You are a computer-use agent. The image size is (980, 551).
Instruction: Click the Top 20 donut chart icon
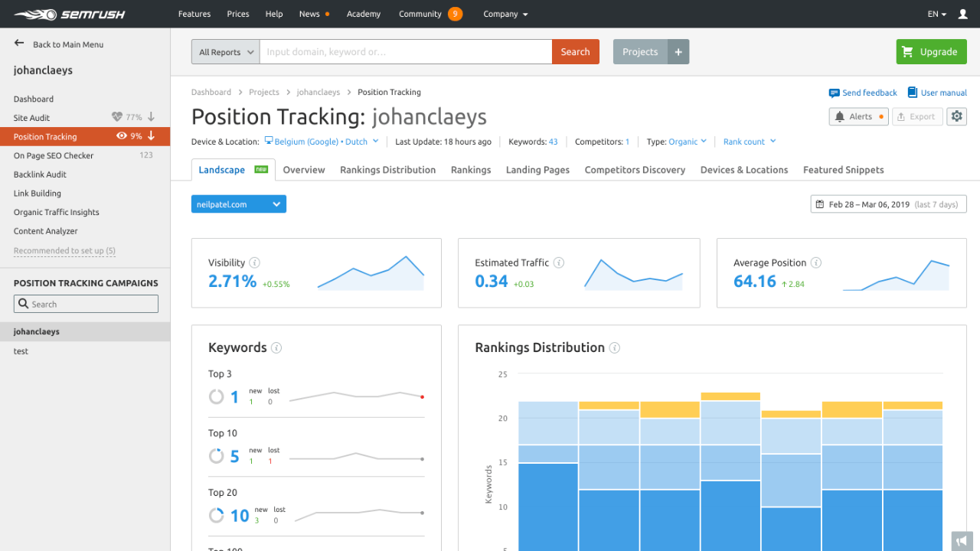point(217,516)
